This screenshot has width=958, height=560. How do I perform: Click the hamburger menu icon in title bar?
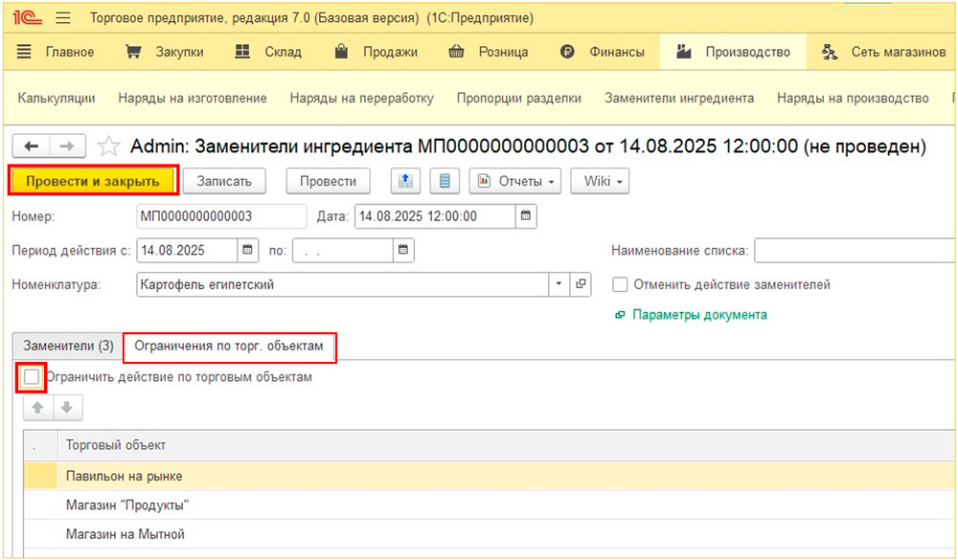(x=63, y=18)
